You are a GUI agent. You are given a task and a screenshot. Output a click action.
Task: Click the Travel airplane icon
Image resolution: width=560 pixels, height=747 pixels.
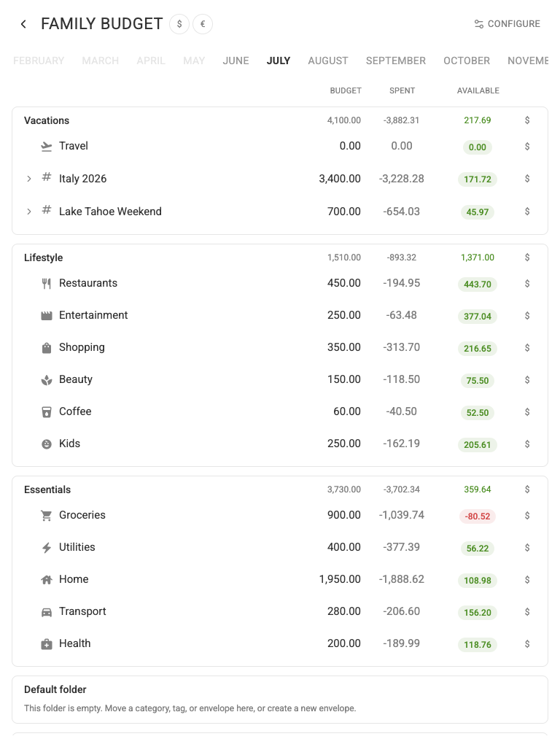point(46,146)
